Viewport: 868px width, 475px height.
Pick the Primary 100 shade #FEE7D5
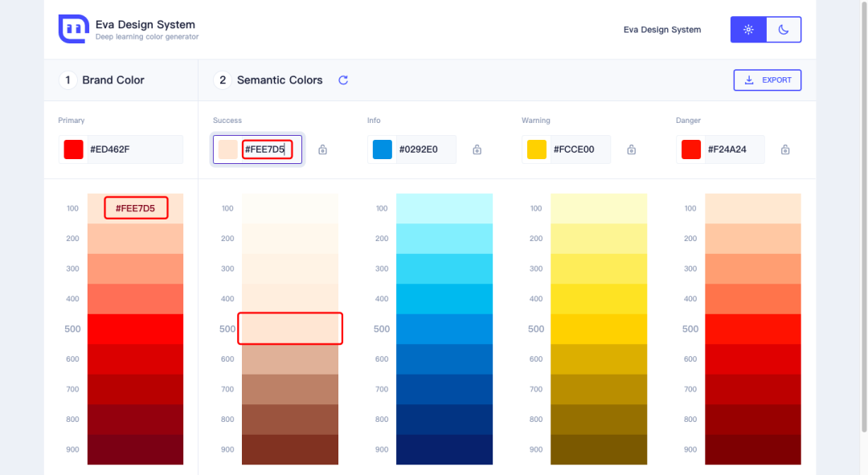pos(136,208)
